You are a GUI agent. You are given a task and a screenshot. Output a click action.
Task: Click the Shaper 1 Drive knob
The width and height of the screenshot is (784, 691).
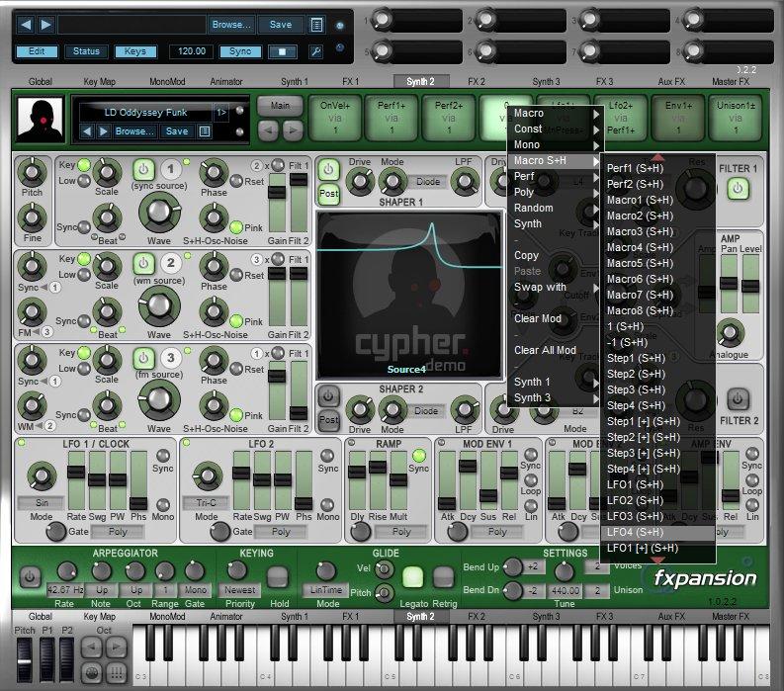[x=360, y=181]
